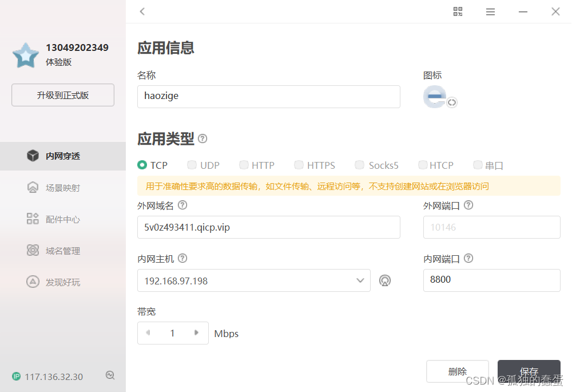Open the hamburger menu icon

click(x=490, y=11)
